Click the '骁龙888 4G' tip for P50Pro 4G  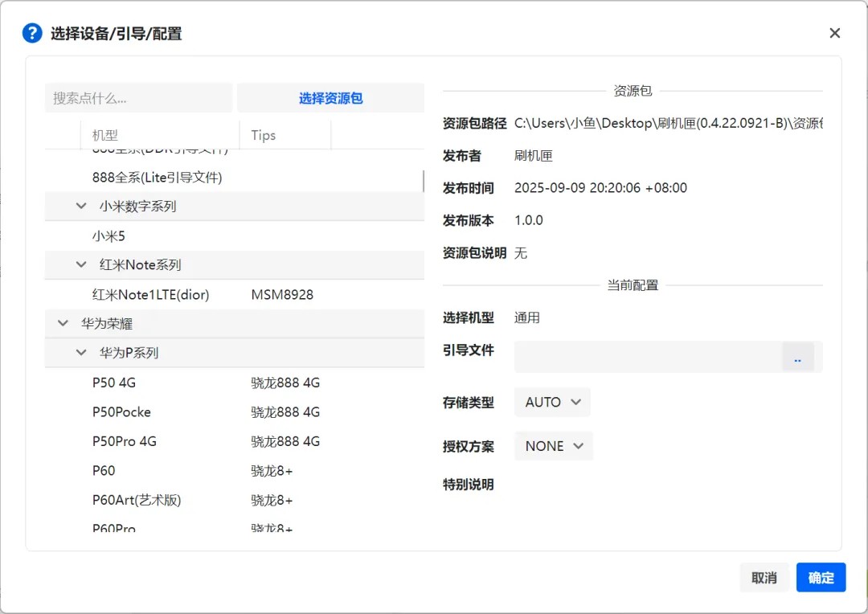coord(285,441)
